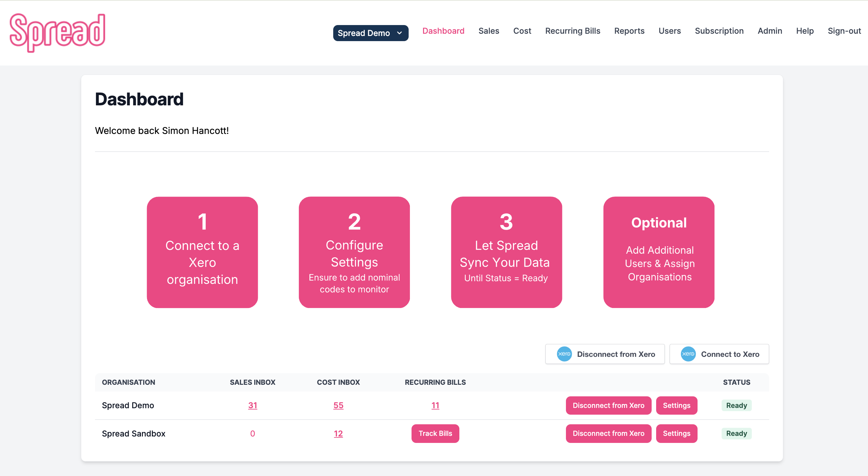Open the Spread Demo organisation dropdown

(x=370, y=33)
